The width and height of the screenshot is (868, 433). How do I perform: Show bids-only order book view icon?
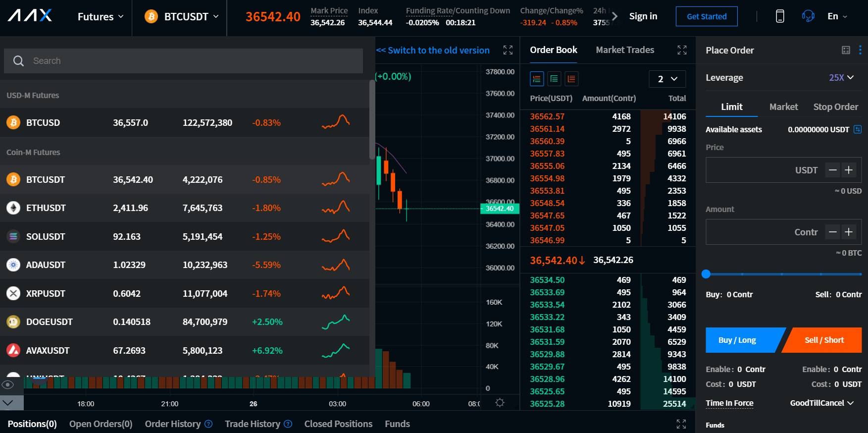554,79
